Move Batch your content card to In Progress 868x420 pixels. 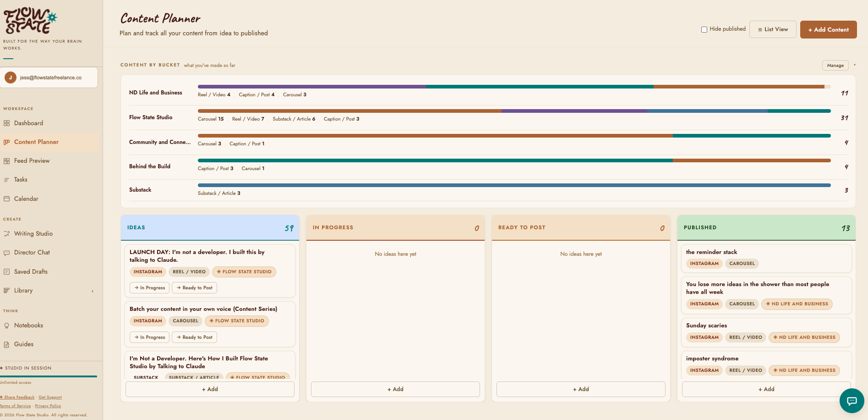(x=150, y=337)
